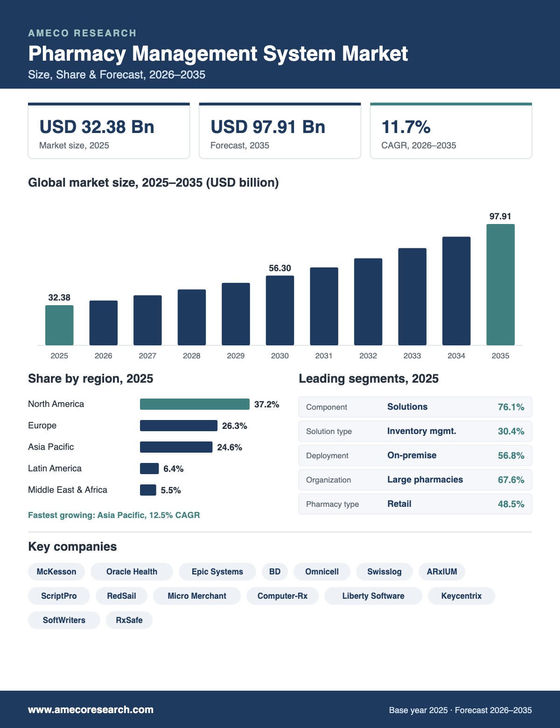Screen dimensions: 560x728
Task: Click the Oracle Health company chip
Action: point(132,572)
